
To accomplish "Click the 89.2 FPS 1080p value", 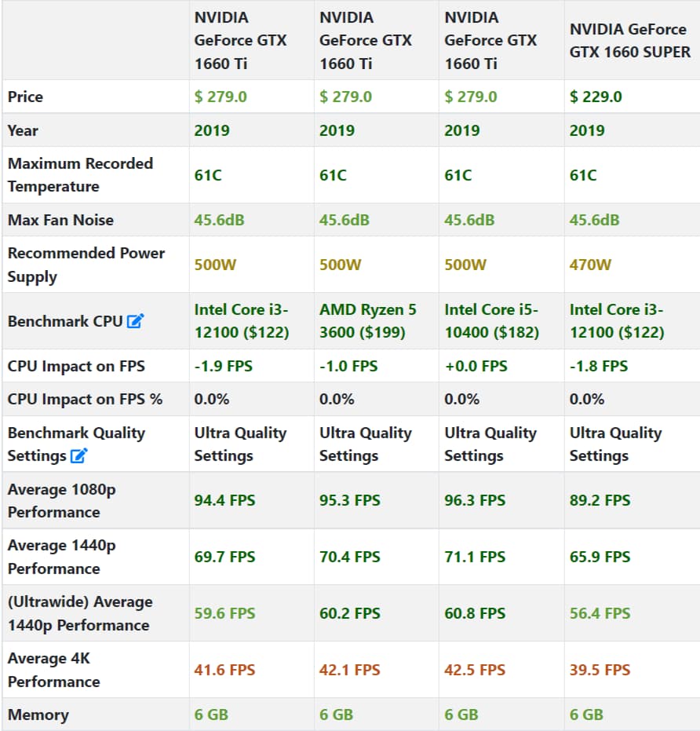I will 600,500.
